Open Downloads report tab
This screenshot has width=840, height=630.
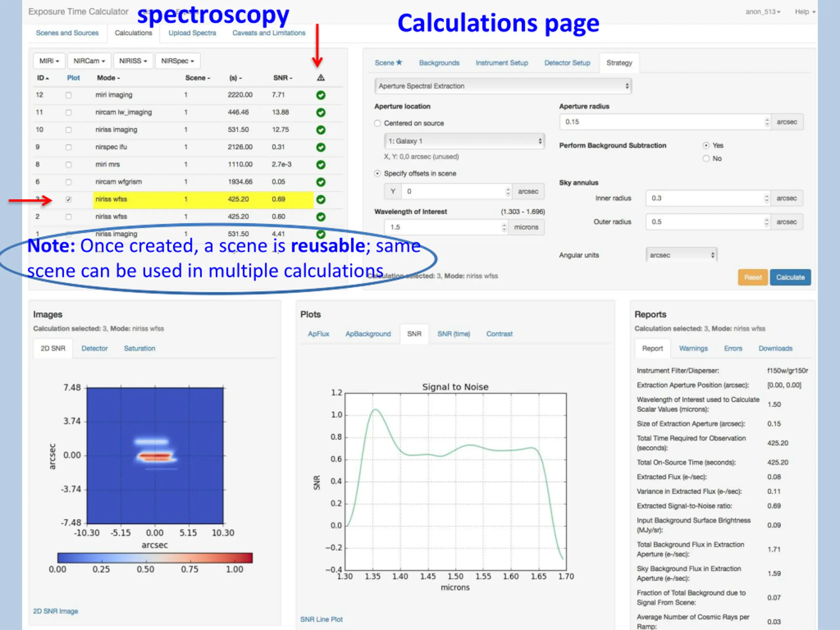pos(775,348)
